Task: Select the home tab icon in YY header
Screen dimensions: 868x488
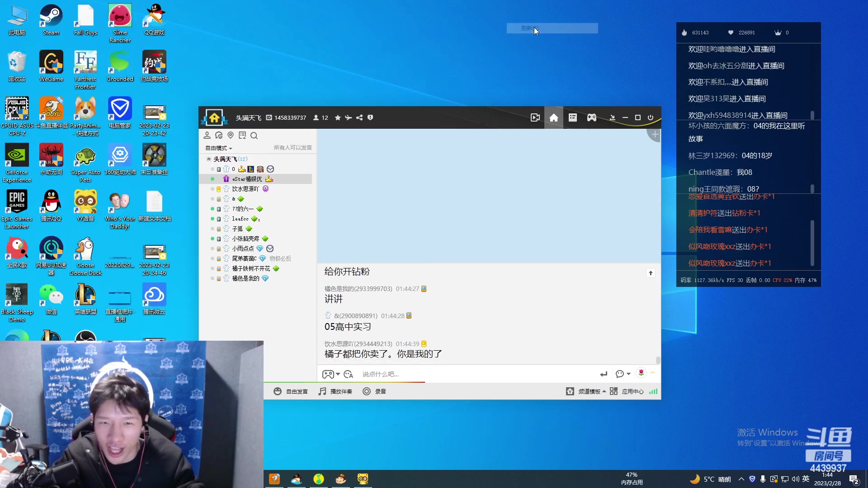Action: click(554, 117)
